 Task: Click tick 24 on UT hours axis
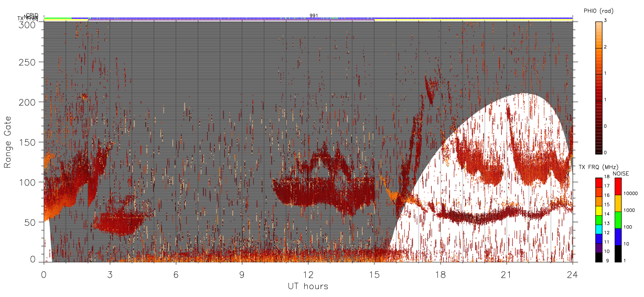point(573,273)
